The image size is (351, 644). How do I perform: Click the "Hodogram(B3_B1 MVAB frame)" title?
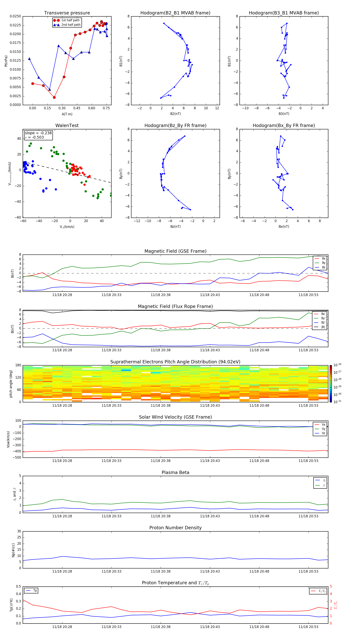284,13
